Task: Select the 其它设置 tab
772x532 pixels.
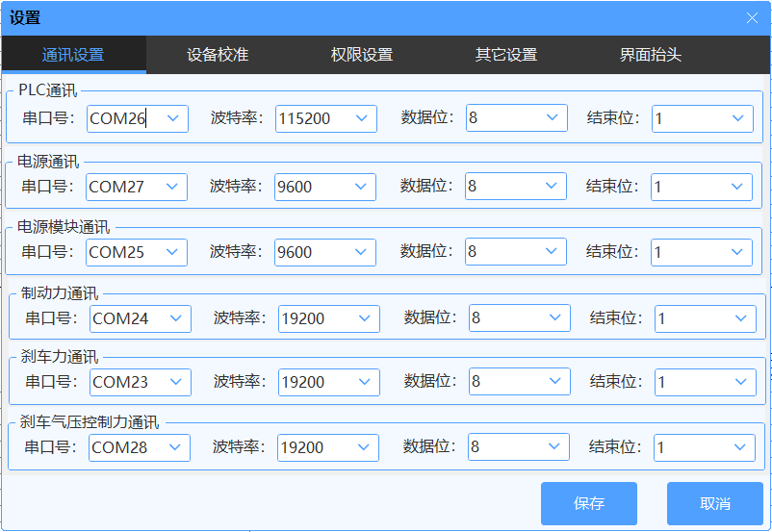Action: [506, 55]
